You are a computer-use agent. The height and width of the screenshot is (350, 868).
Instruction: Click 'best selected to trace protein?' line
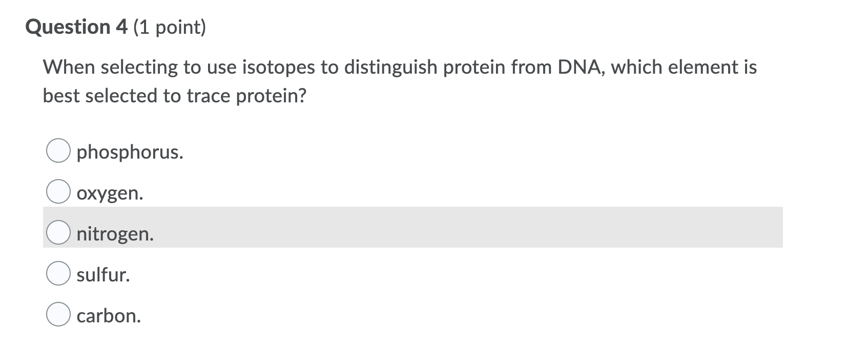(x=174, y=96)
